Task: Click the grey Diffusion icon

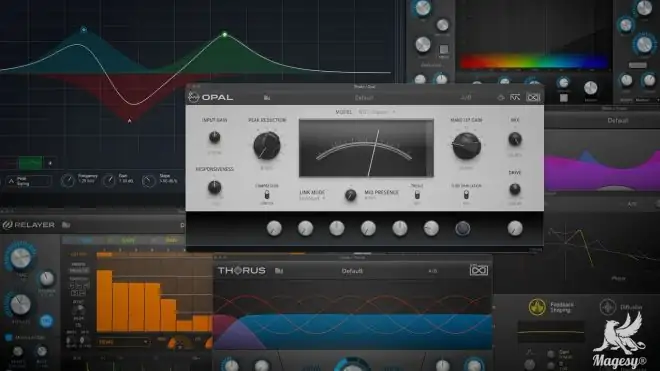Action: tap(607, 307)
